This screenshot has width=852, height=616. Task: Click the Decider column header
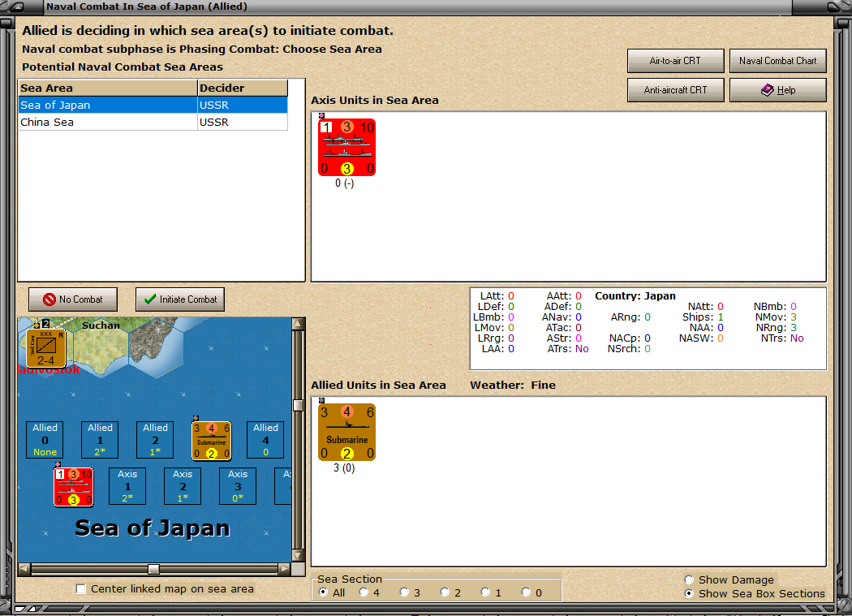[x=243, y=88]
